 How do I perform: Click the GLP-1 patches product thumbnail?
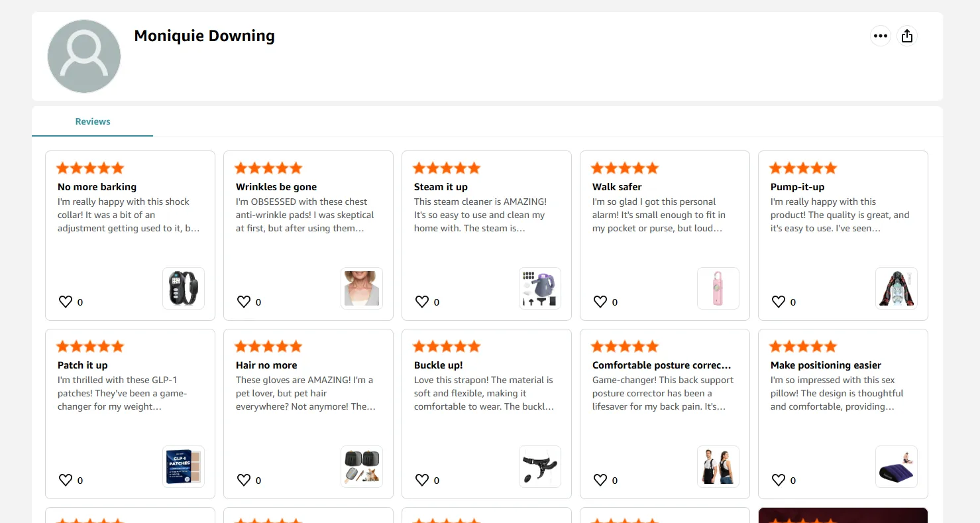(x=184, y=467)
